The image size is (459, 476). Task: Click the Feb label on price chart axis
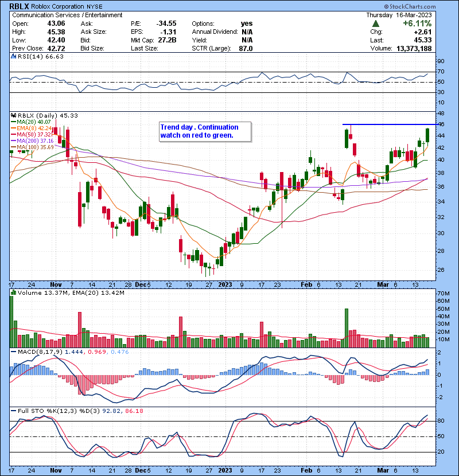306,284
